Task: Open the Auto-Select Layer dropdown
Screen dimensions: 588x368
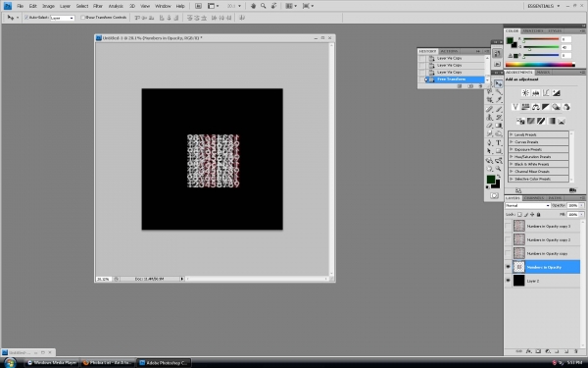Action: coord(63,18)
